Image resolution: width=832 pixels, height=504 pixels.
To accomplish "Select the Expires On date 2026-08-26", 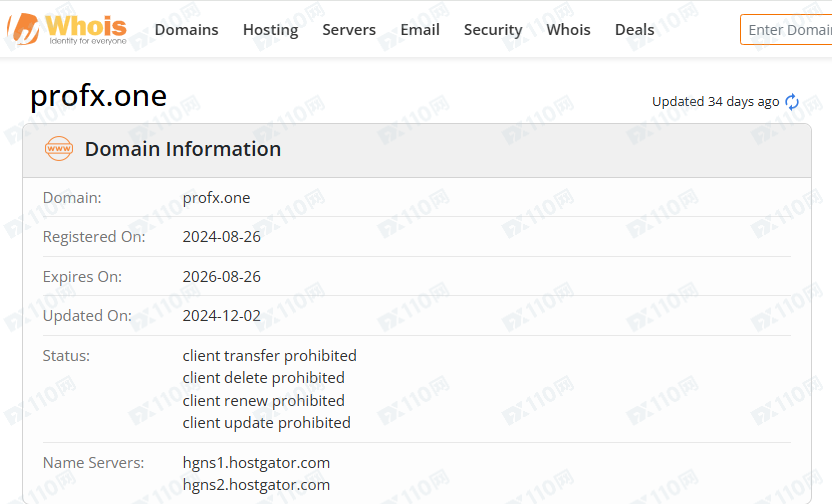I will (222, 276).
